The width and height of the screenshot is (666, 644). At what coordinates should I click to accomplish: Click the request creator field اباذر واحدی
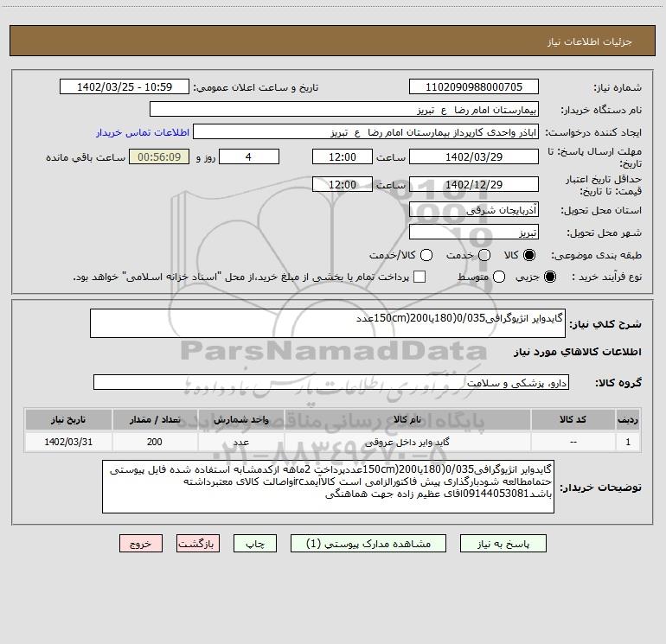pyautogui.click(x=366, y=131)
